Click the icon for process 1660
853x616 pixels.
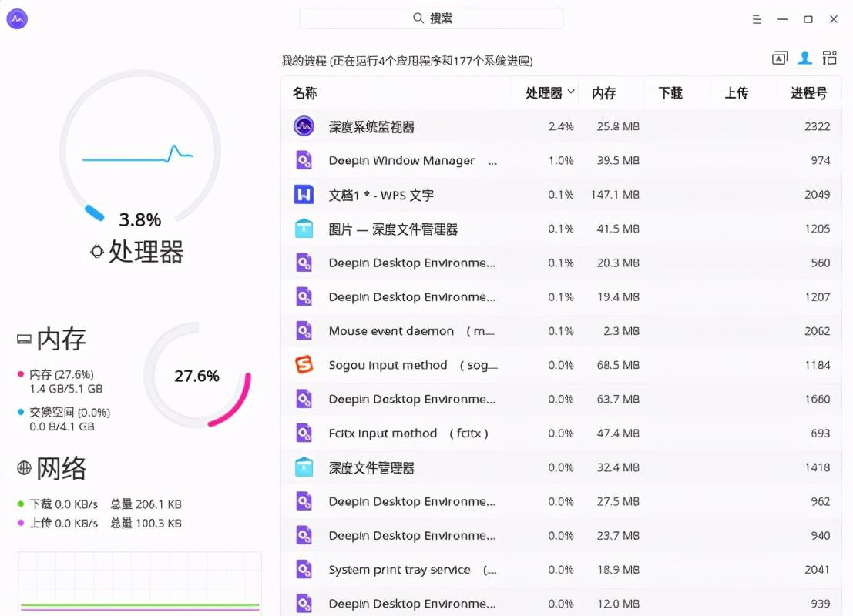(x=304, y=399)
